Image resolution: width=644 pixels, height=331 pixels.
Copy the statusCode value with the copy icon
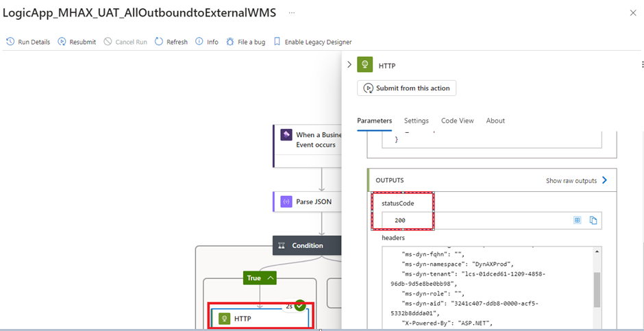coord(593,221)
